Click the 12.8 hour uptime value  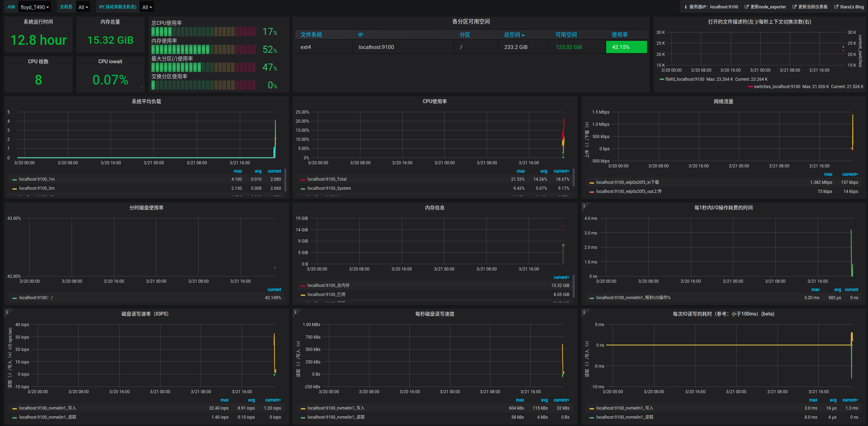pos(38,40)
